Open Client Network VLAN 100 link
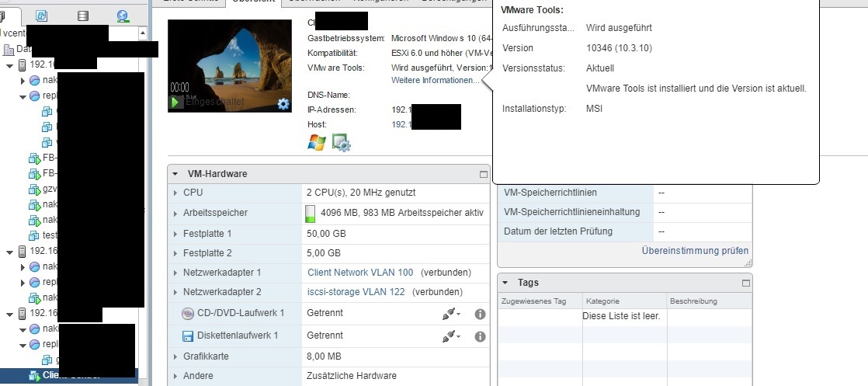 click(360, 273)
